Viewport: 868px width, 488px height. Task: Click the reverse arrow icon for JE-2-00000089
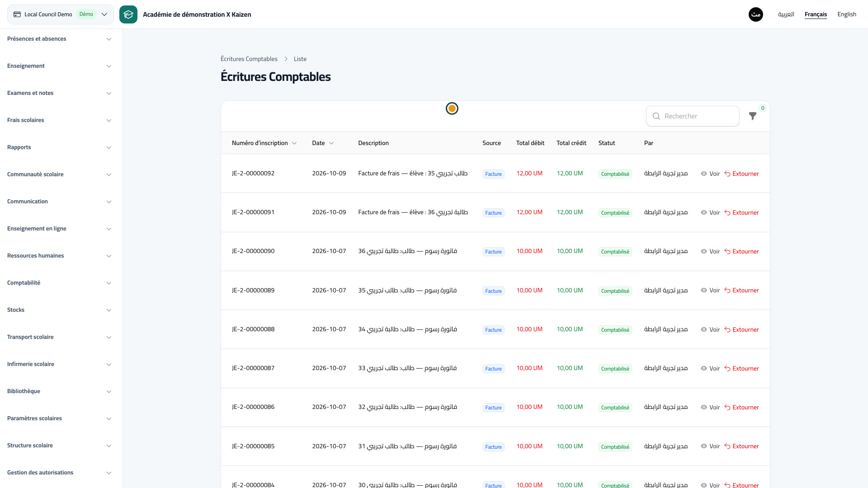point(727,290)
